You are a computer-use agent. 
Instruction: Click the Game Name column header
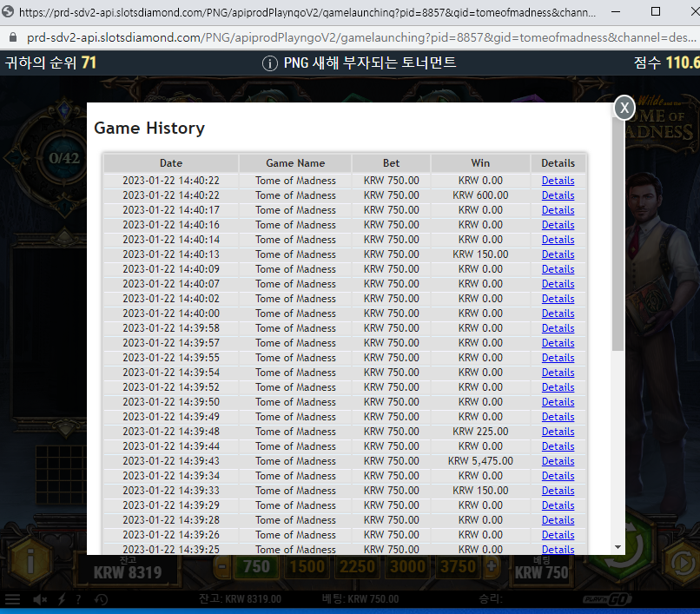tap(295, 163)
